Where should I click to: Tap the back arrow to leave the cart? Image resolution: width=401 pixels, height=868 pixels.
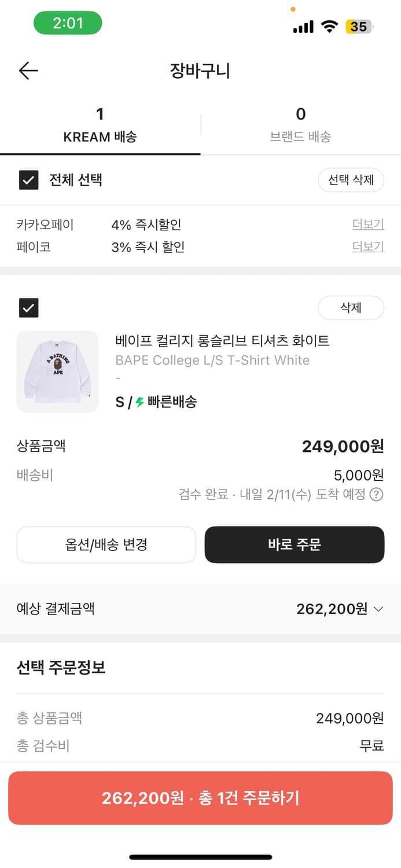coord(27,71)
